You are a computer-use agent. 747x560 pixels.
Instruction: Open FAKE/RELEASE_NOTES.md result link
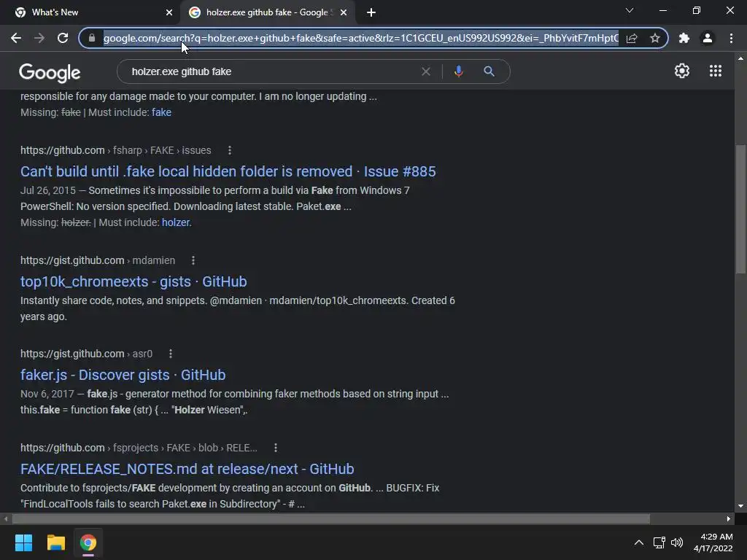point(187,469)
